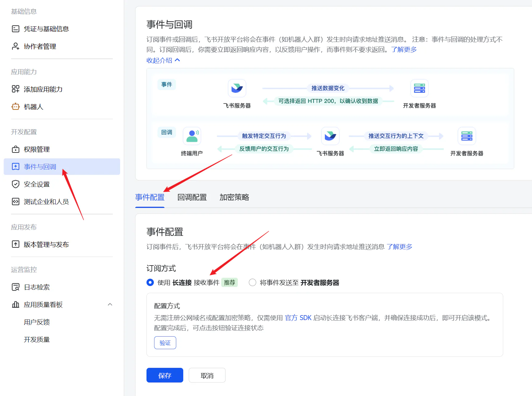Open 机器人 menu item

coord(62,107)
